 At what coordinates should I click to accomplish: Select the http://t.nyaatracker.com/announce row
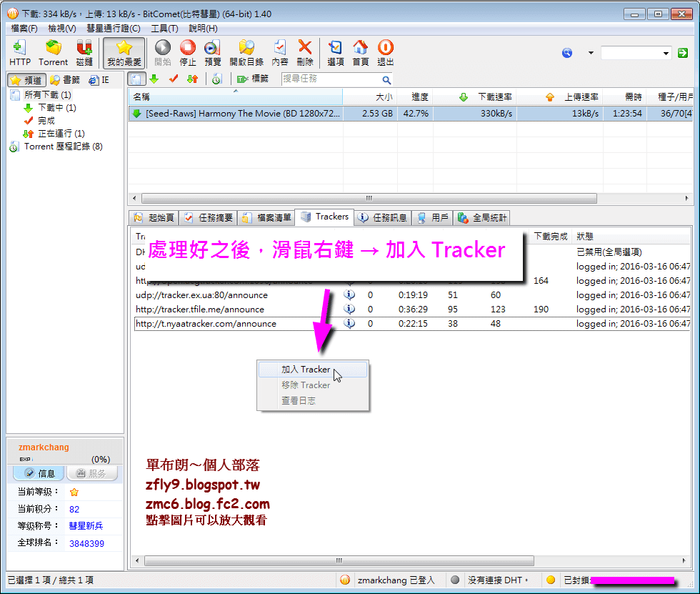point(412,324)
